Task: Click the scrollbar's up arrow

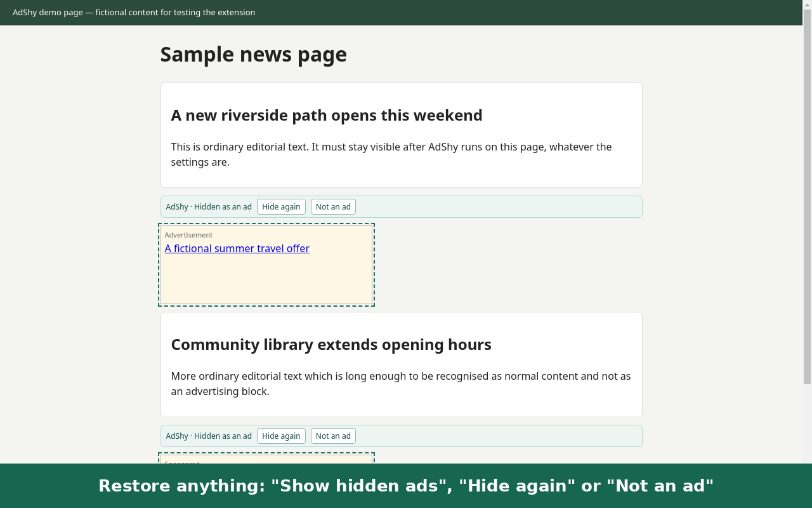Action: click(807, 4)
